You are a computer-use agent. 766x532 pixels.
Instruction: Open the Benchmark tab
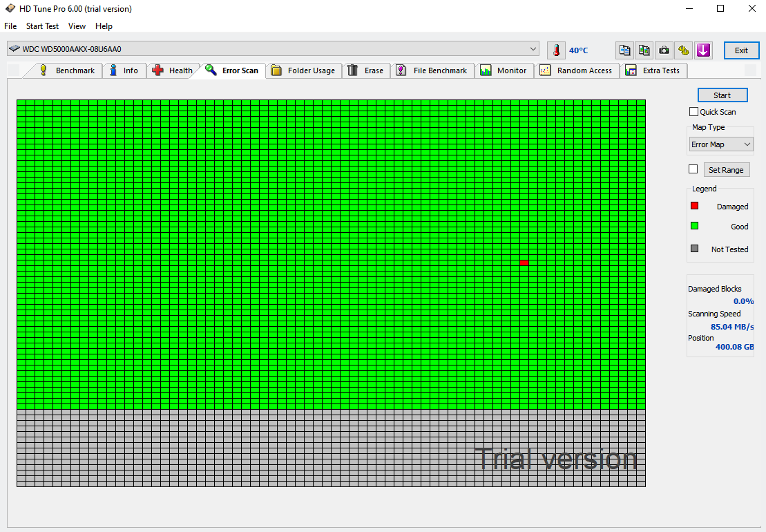click(67, 70)
